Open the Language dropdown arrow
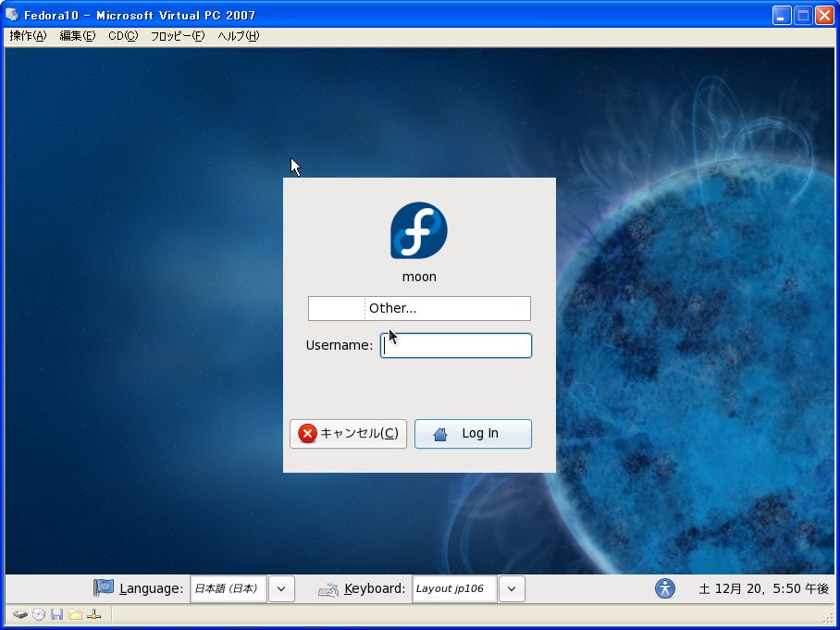840x630 pixels. (x=281, y=588)
